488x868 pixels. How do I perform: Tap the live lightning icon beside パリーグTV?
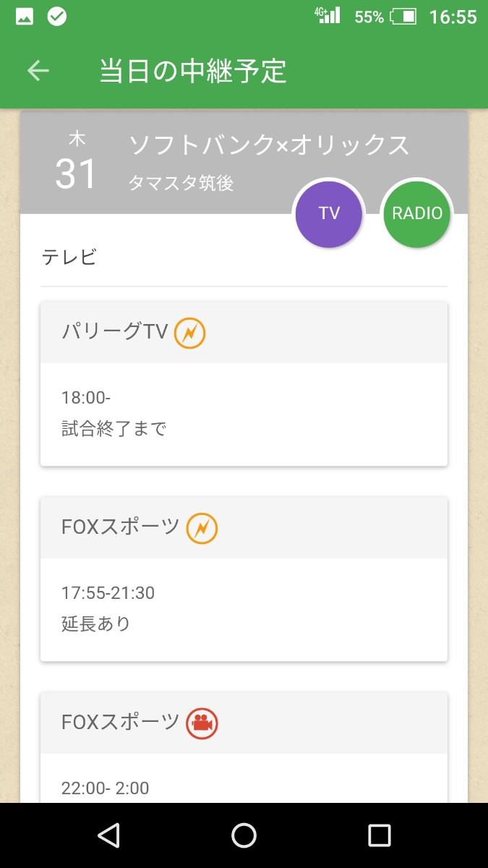(190, 333)
